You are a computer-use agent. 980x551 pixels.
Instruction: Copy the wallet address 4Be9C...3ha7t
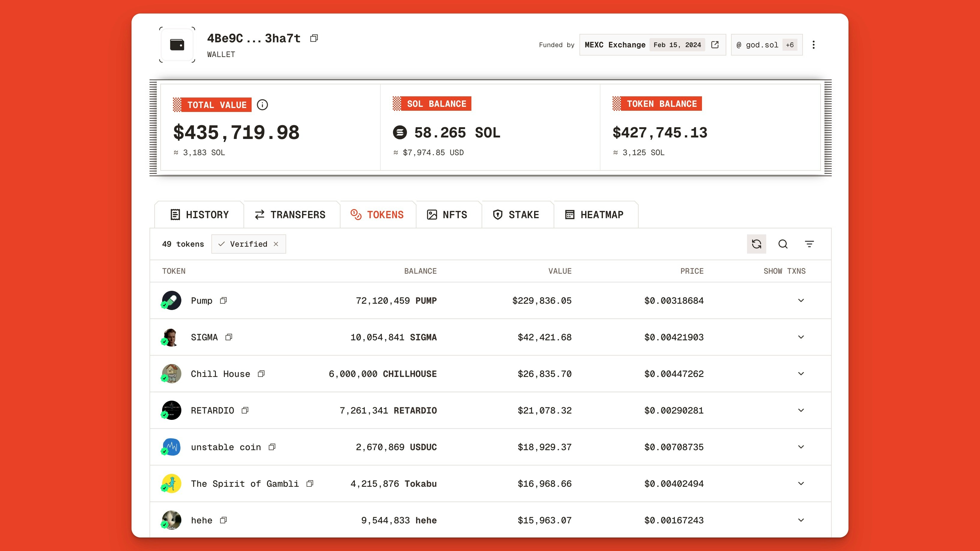point(314,38)
